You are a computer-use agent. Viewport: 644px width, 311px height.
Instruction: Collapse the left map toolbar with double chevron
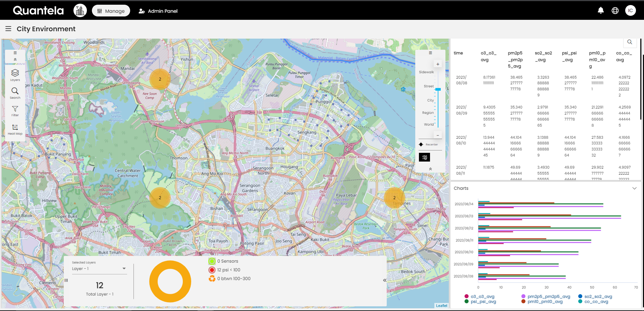click(15, 59)
